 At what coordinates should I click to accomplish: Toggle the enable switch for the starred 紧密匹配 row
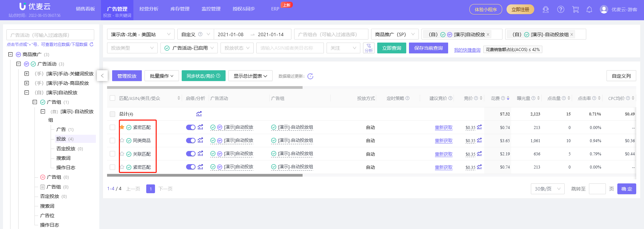click(191, 127)
